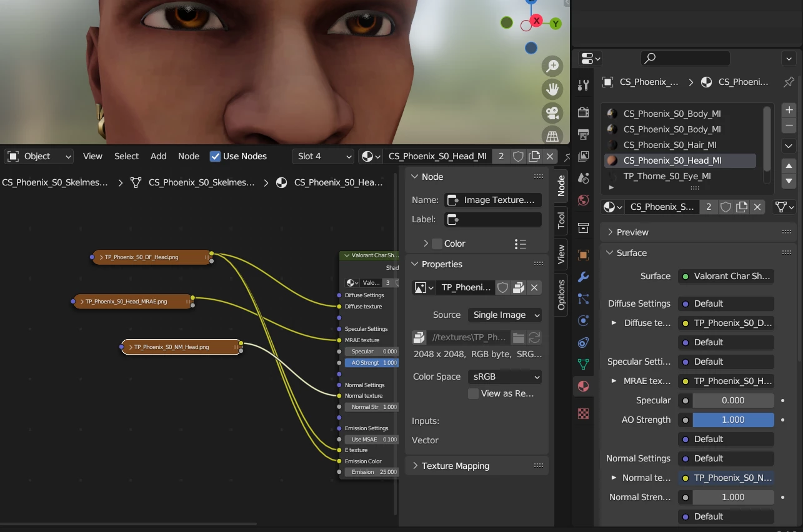Open the Object shader type dropdown
This screenshot has height=532, width=803.
click(39, 156)
